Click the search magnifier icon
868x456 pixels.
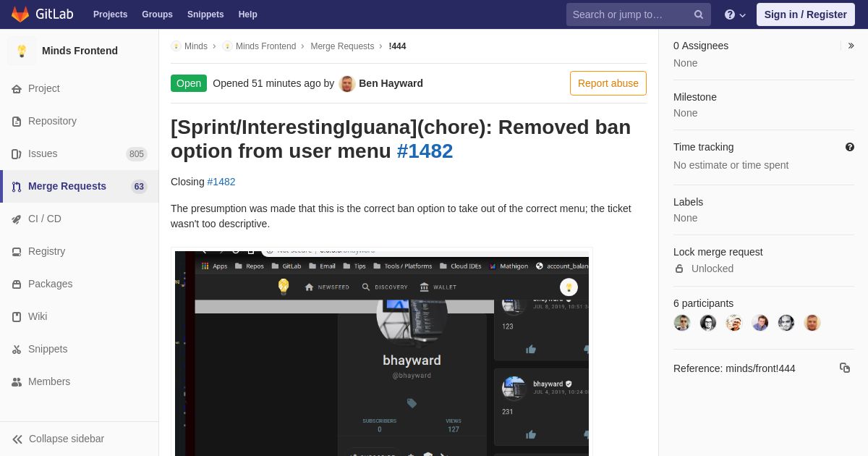pyautogui.click(x=699, y=14)
